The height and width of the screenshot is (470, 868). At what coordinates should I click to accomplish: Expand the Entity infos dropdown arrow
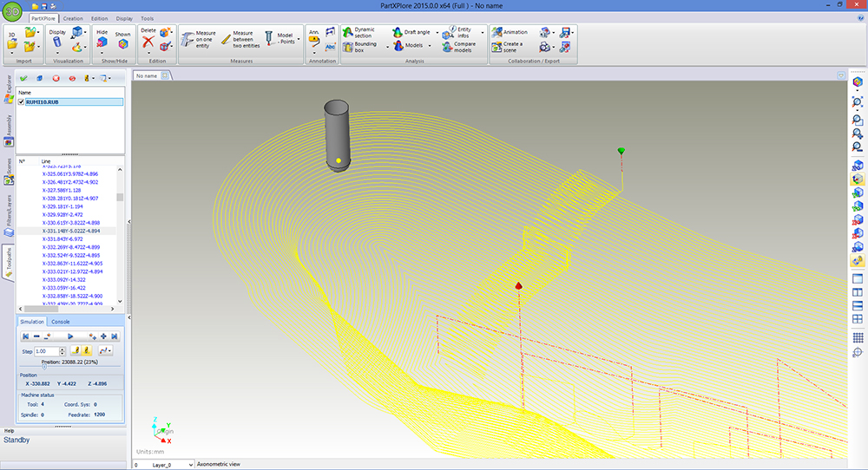(482, 33)
